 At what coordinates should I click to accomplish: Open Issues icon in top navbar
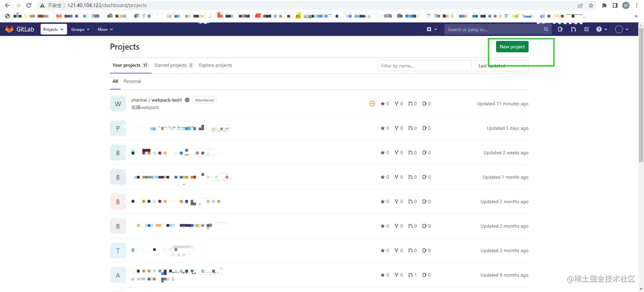pyautogui.click(x=560, y=29)
